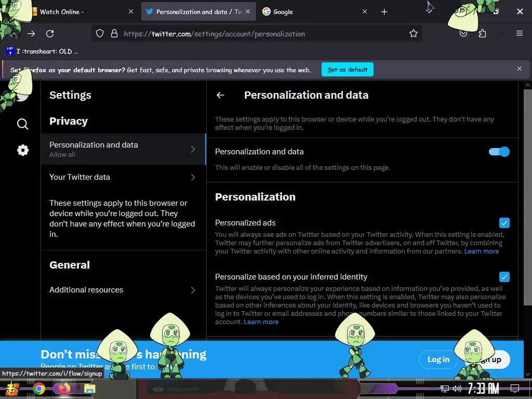Image resolution: width=532 pixels, height=399 pixels.
Task: Open Learn more link under Personalized ads
Action: tap(482, 251)
